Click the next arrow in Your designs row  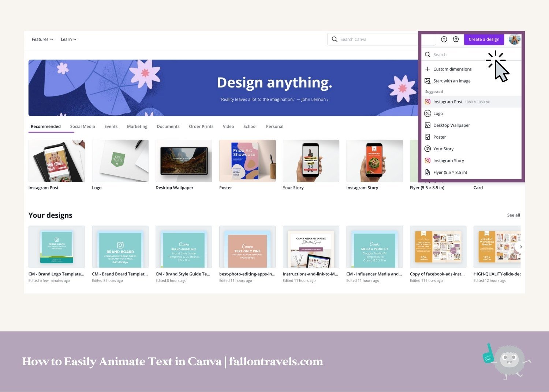pos(520,247)
